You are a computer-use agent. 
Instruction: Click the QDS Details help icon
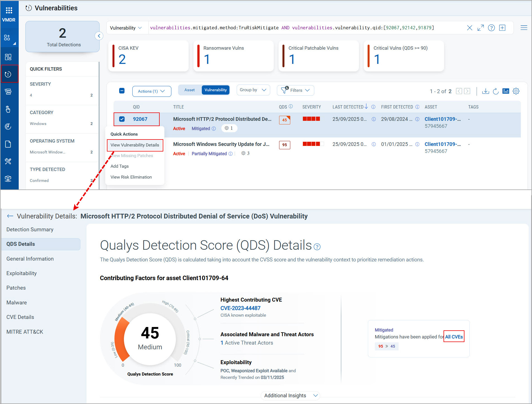point(317,247)
